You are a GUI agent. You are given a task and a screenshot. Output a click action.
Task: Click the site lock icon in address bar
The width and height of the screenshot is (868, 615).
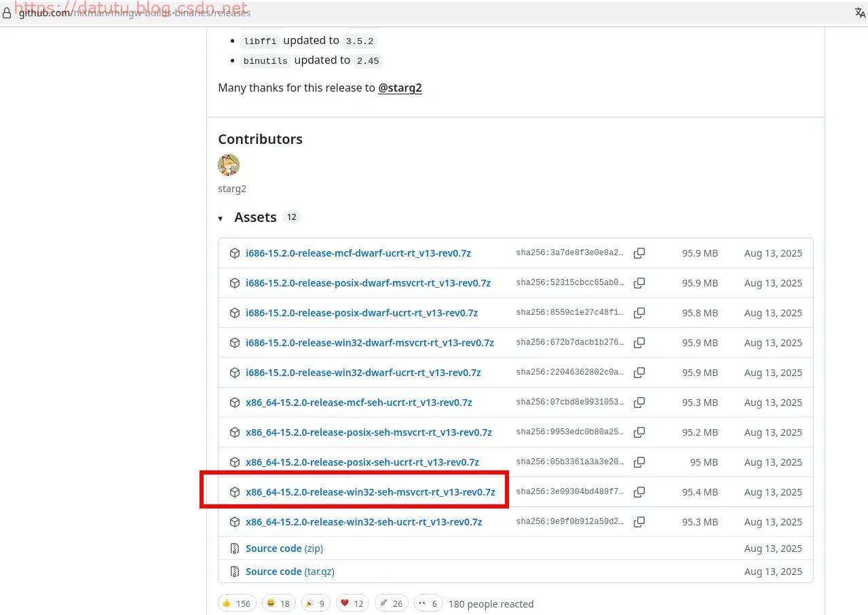(7, 13)
